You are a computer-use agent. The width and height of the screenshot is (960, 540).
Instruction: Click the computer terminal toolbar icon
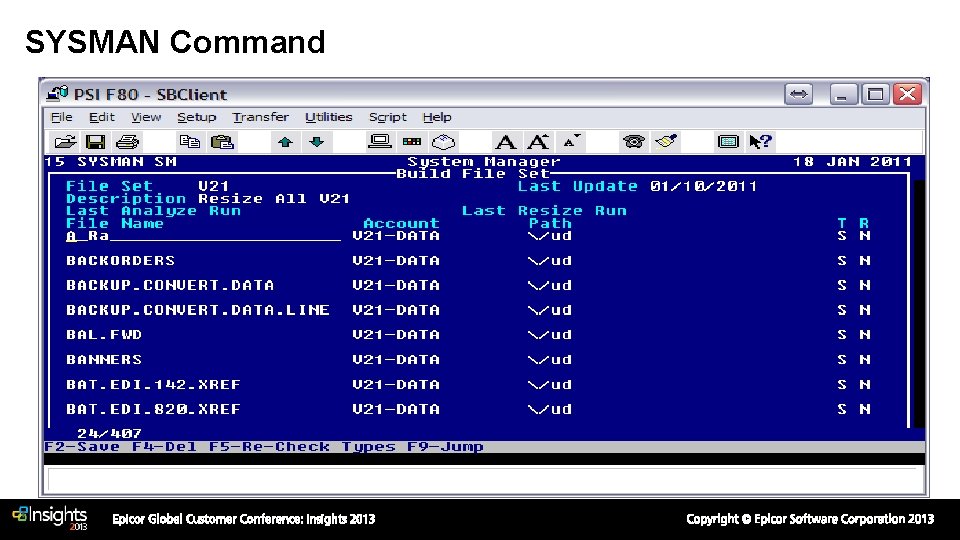[x=380, y=141]
